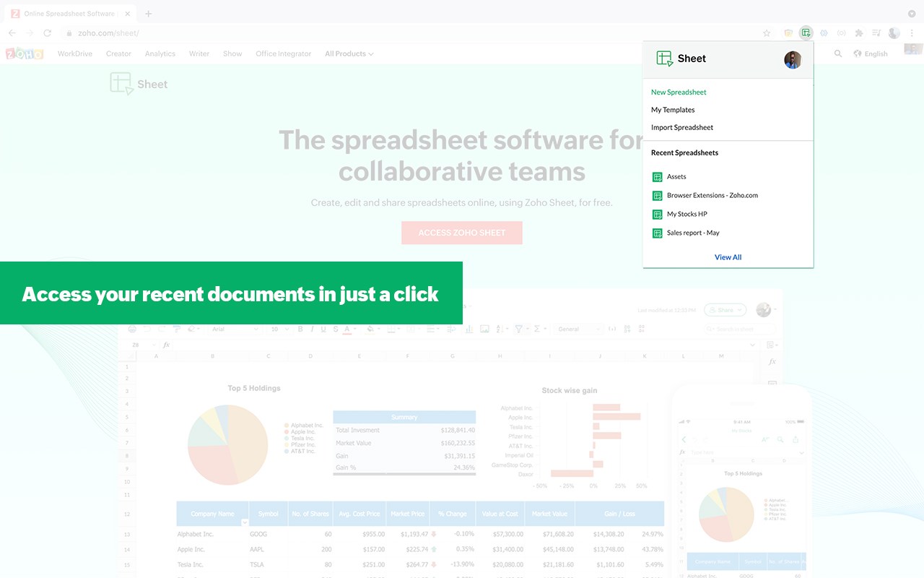This screenshot has height=578, width=924.
Task: Click the Zoho logo in the page header
Action: tap(25, 54)
